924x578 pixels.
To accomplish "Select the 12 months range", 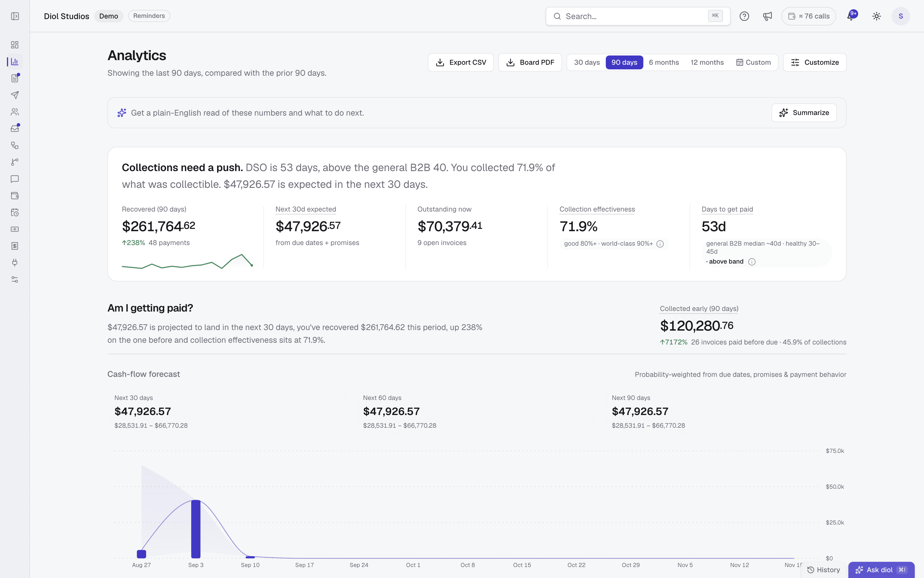I will 707,62.
